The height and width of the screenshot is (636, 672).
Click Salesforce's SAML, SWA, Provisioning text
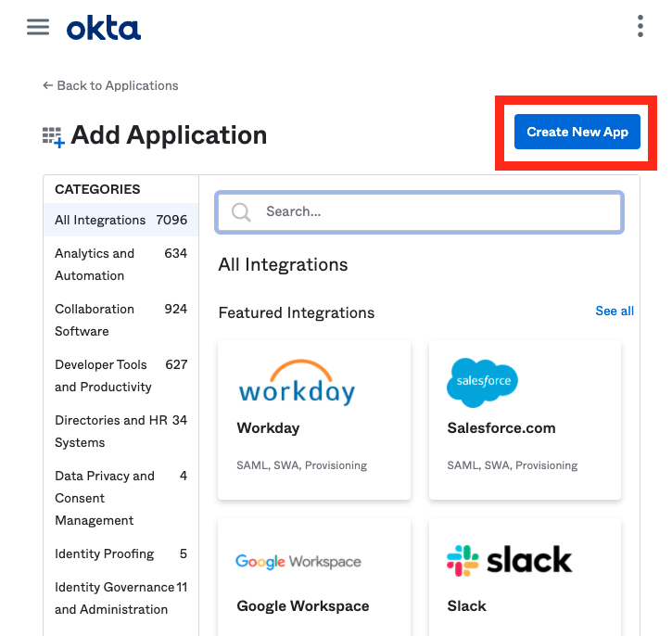(x=513, y=465)
